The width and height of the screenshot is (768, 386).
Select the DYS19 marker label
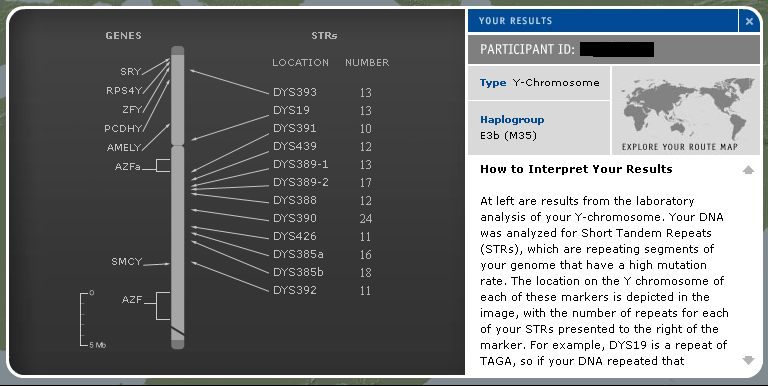point(291,110)
